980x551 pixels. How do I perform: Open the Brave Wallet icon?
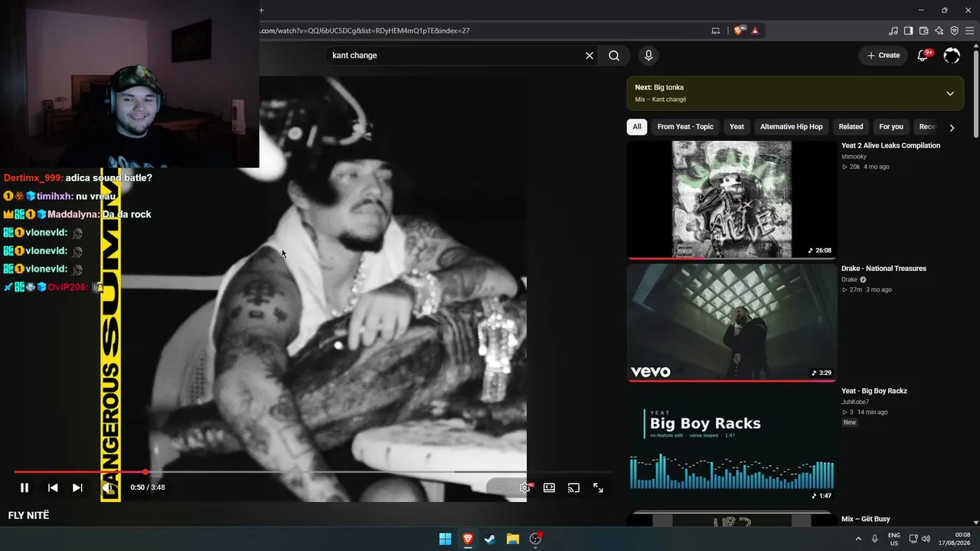pos(923,31)
